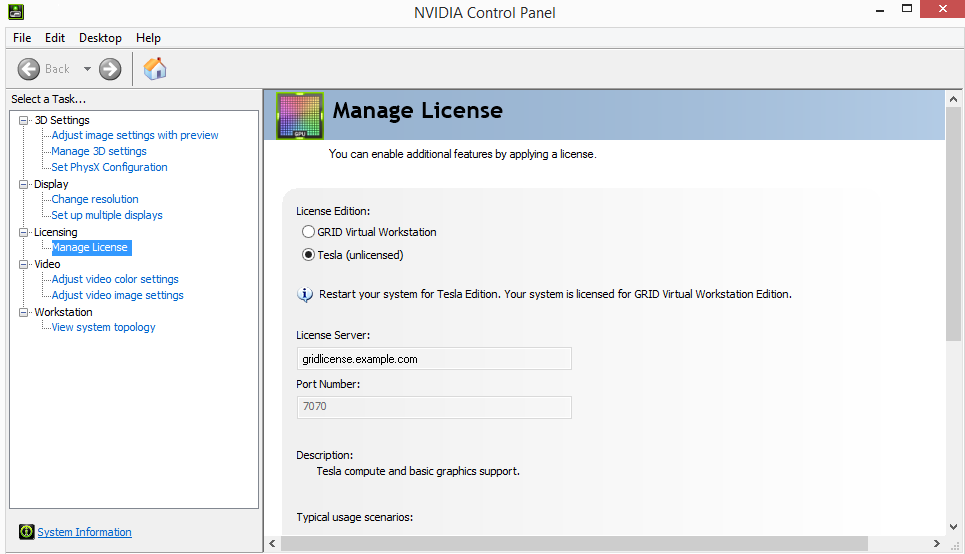965x554 pixels.
Task: Click the Back button label text
Action: (x=57, y=69)
